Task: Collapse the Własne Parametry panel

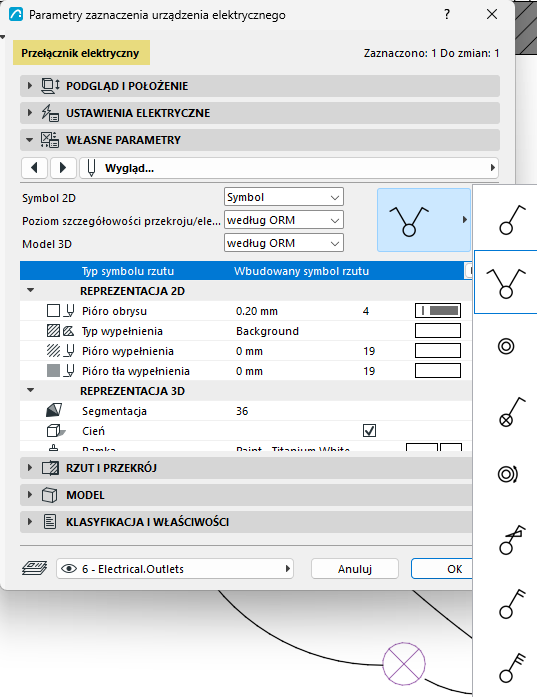Action: coord(30,140)
